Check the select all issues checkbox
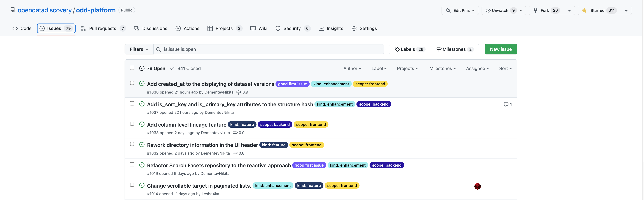This screenshot has width=644, height=200. 132,68
